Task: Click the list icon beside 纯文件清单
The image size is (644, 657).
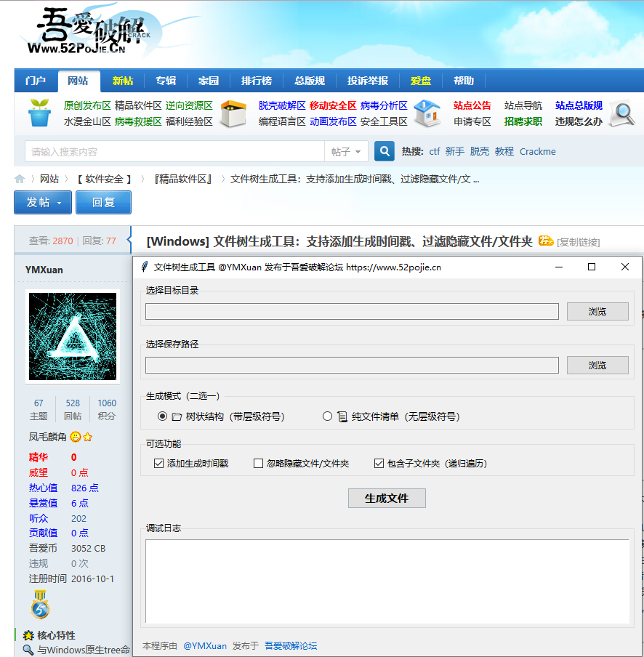Action: (x=342, y=416)
